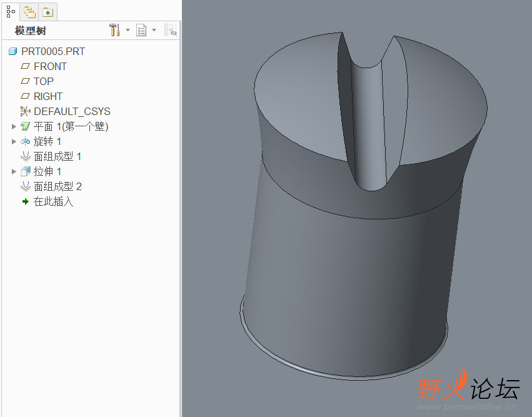Click the DEFAULT_CSYS coordinate icon
Image resolution: width=532 pixels, height=417 pixels.
26,111
